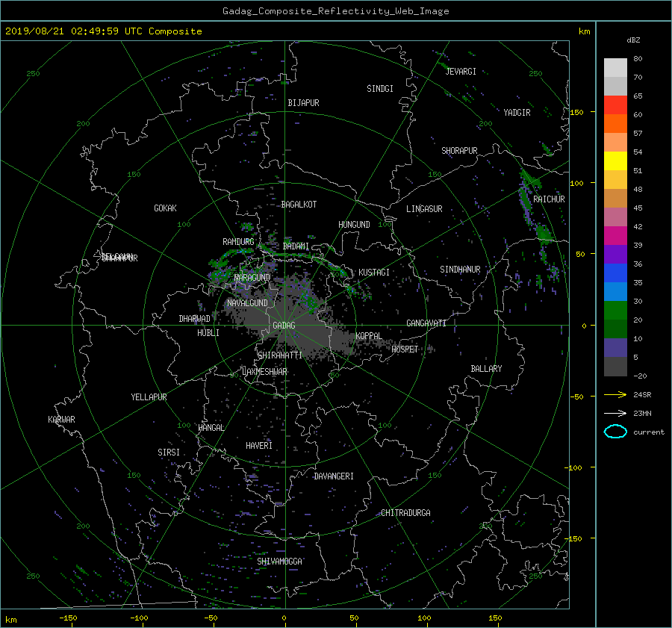Screen dimensions: 672x628
Task: Click the yellow 24SR arrow legend icon
Action: tap(615, 394)
